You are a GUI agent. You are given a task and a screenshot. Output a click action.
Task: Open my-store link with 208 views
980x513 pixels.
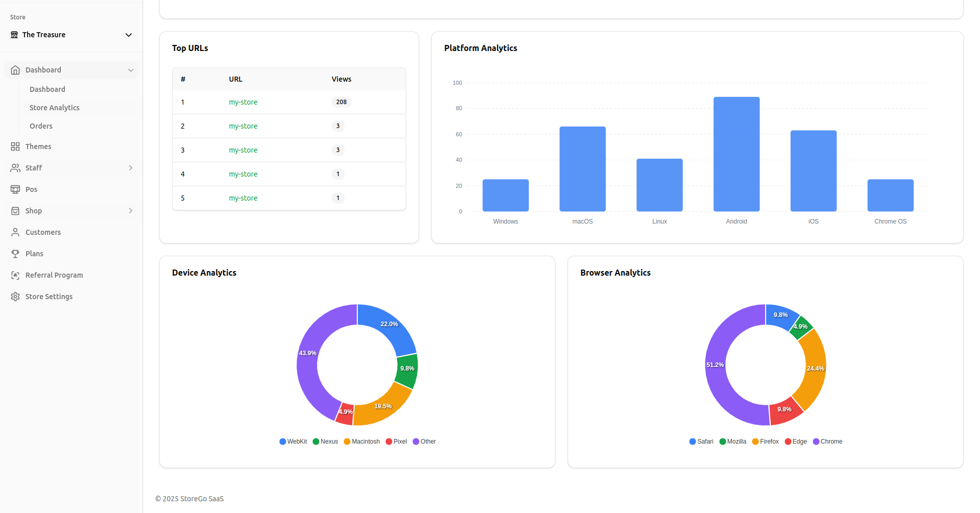(243, 102)
